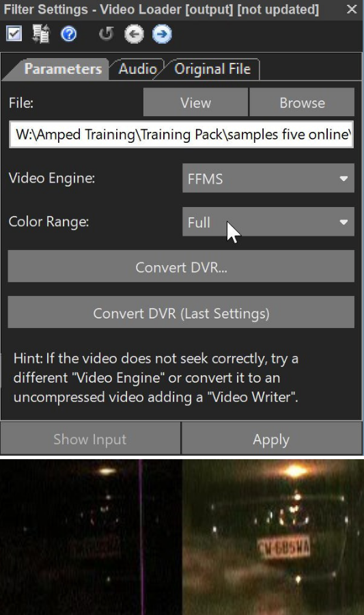Apply the Video Loader settings

(x=271, y=439)
